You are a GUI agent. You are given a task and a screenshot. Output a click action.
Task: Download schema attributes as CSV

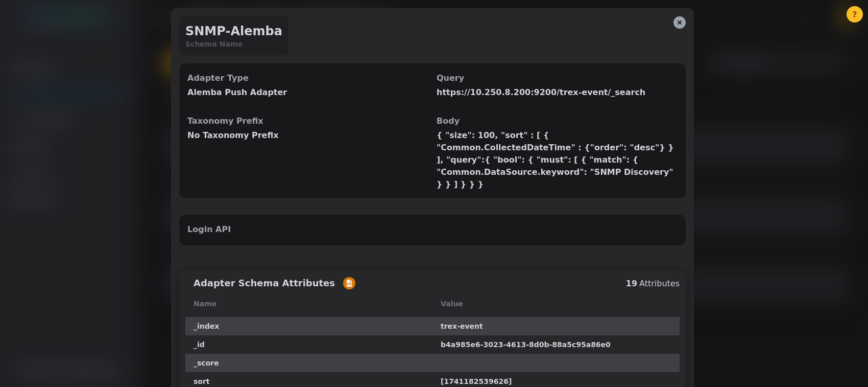click(x=349, y=283)
